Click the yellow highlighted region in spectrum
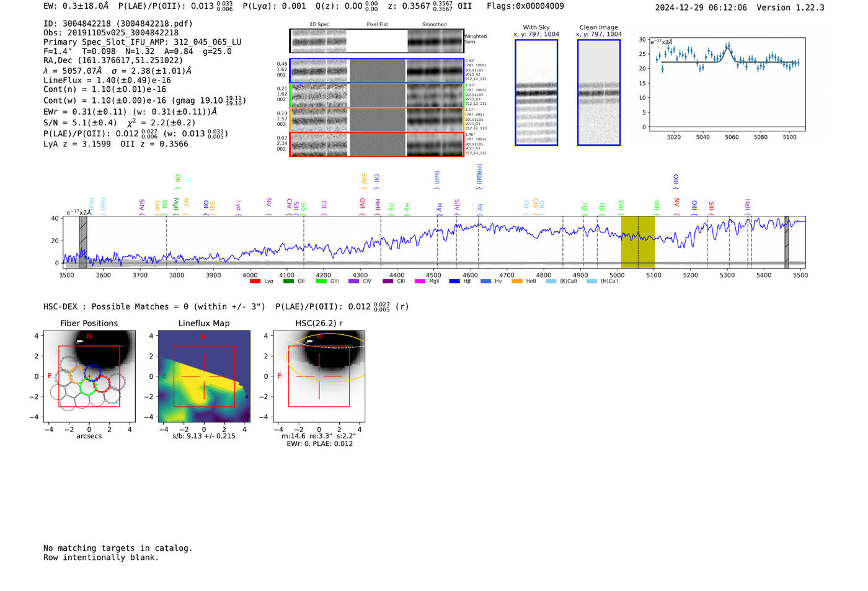This screenshot has width=868, height=591. 638,242
